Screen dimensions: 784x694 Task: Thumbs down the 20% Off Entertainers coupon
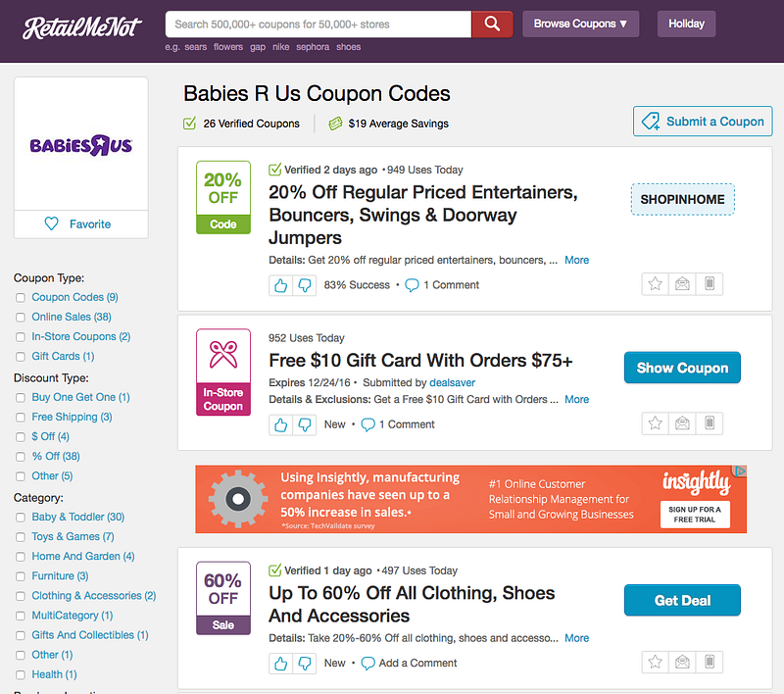coord(305,285)
